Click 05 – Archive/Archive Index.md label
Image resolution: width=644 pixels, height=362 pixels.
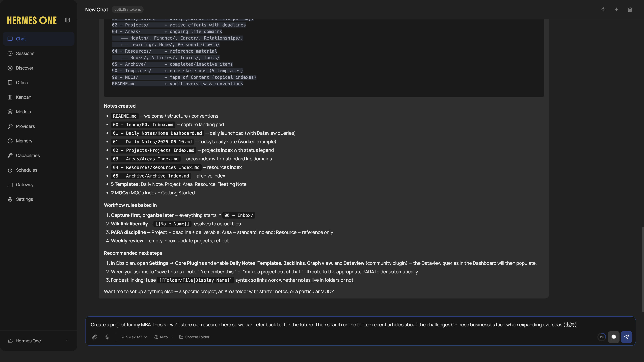point(151,176)
